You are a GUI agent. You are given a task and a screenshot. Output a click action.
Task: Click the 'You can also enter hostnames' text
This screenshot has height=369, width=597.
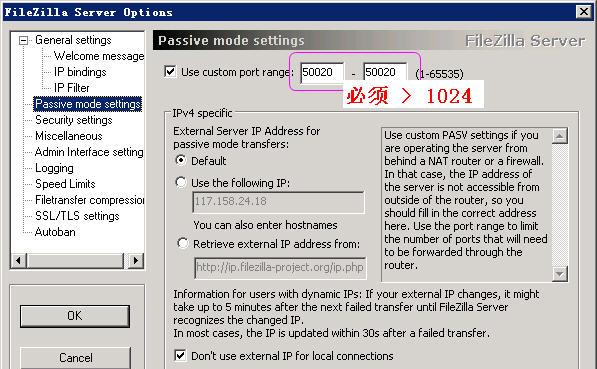tap(265, 225)
